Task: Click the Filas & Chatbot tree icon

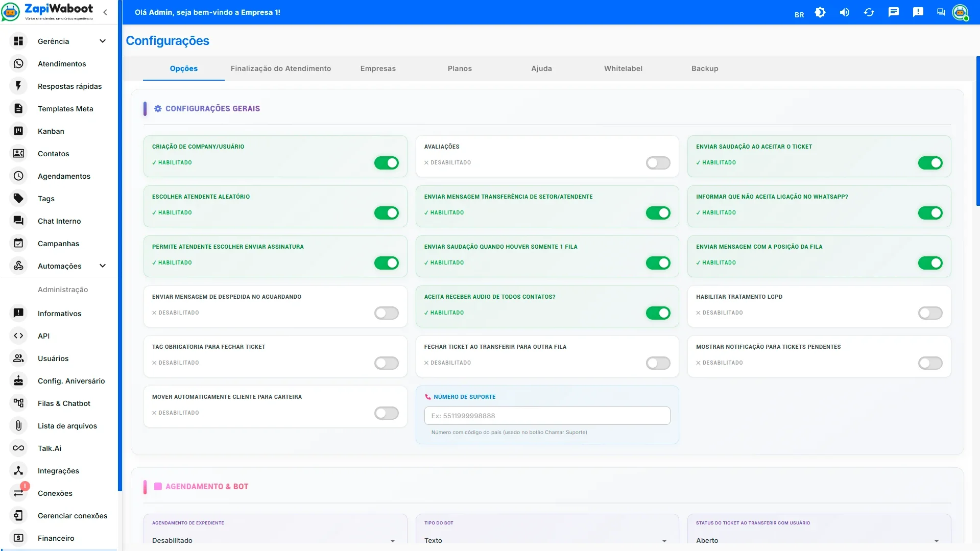Action: coord(18,403)
